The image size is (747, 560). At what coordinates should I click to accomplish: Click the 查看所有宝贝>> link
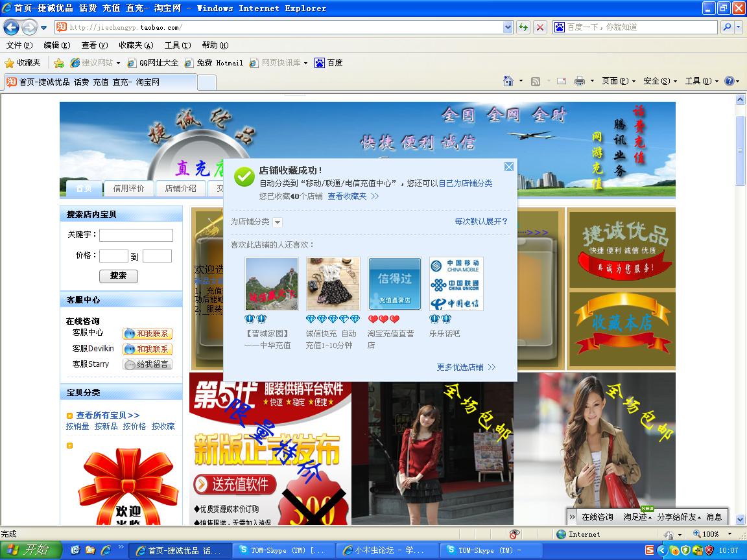point(108,415)
